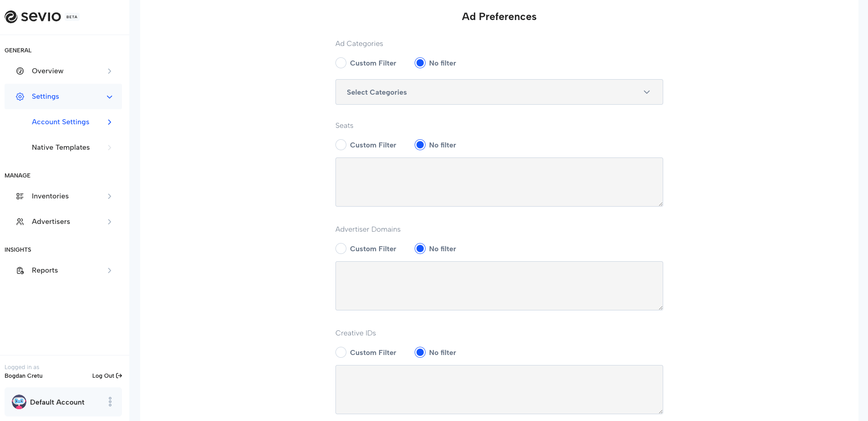Click the Advertisers people icon
The image size is (868, 421).
click(x=20, y=222)
